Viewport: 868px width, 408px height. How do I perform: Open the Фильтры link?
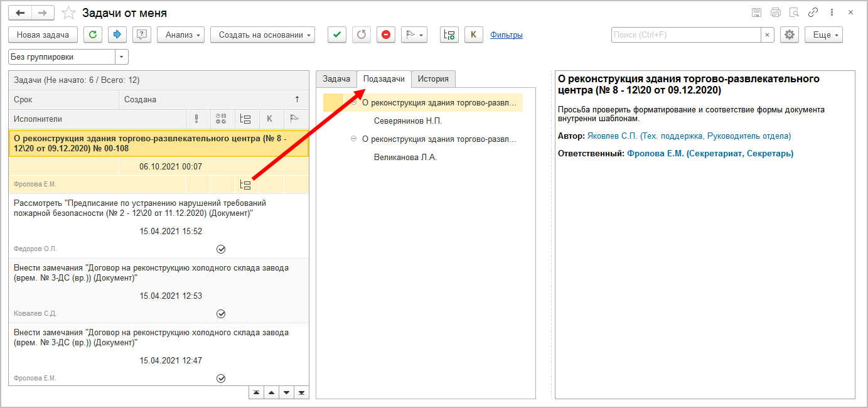pos(506,35)
